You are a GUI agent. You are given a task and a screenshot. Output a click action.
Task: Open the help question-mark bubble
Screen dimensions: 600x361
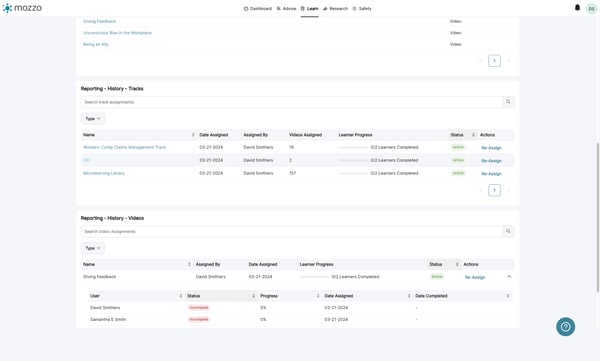point(566,327)
